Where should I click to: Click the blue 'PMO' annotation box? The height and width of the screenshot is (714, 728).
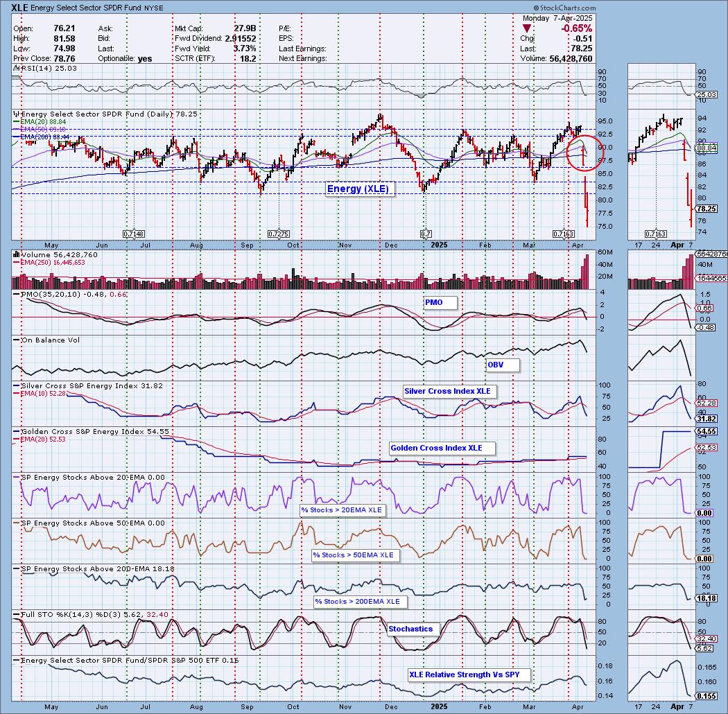point(440,303)
